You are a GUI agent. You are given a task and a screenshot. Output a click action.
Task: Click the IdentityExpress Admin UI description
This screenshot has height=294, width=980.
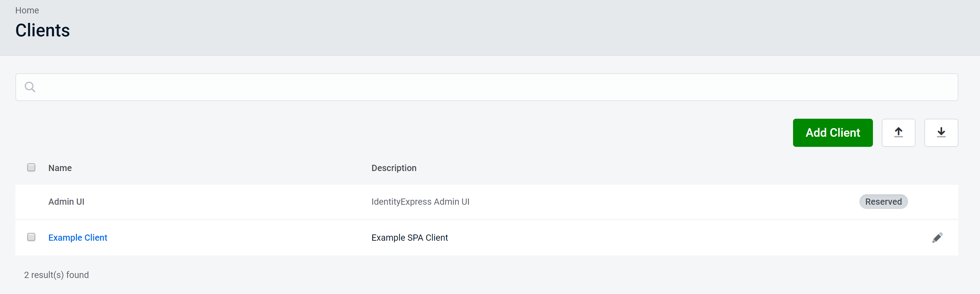420,202
